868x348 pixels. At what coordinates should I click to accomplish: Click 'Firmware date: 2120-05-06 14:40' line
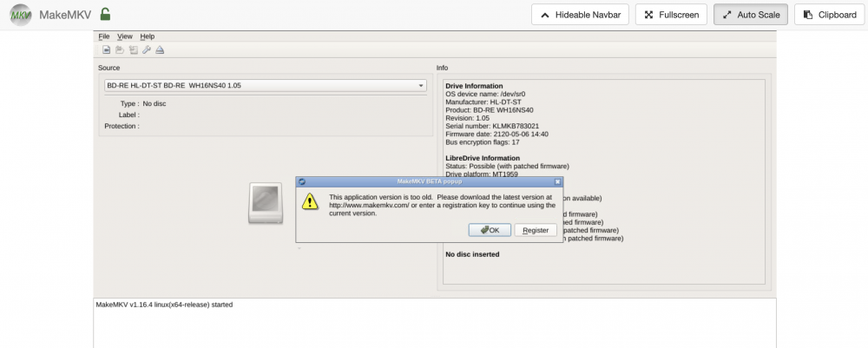(x=497, y=134)
